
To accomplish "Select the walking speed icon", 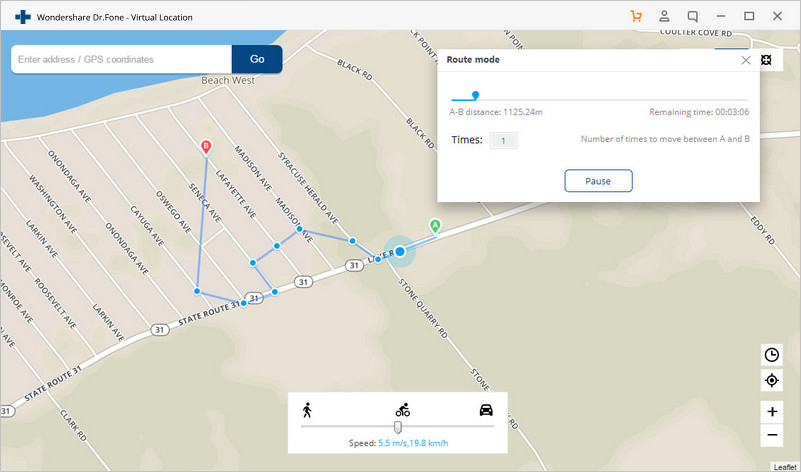I will pyautogui.click(x=307, y=410).
